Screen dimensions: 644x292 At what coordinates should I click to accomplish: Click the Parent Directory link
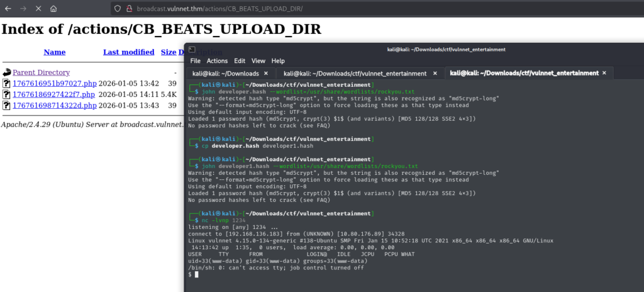click(41, 72)
